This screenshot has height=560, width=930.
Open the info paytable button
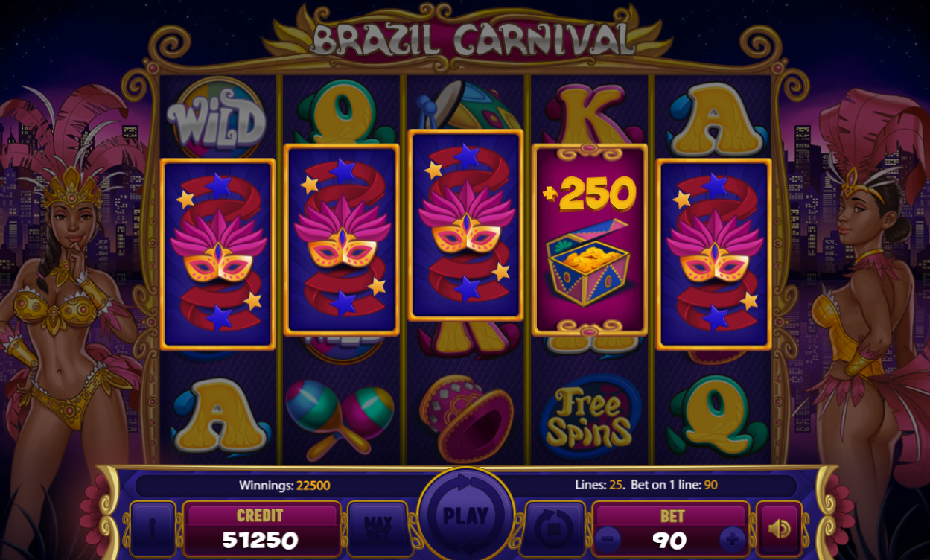(153, 529)
